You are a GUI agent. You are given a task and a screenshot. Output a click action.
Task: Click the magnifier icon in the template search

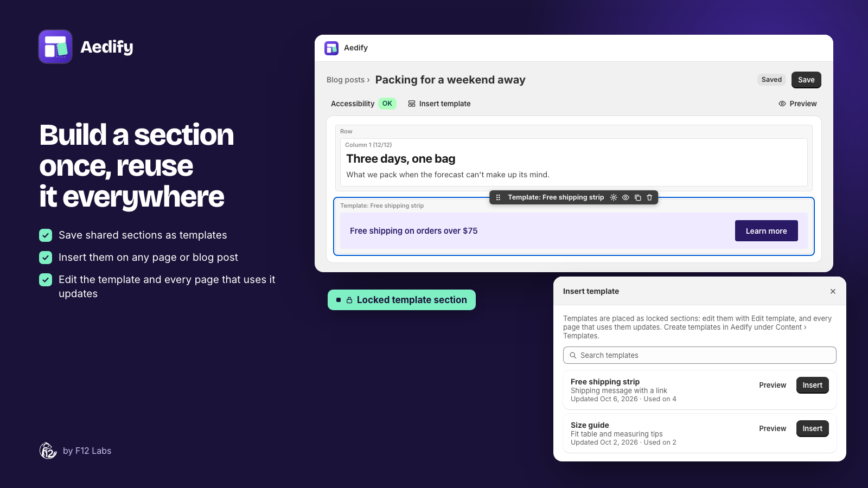(x=573, y=355)
